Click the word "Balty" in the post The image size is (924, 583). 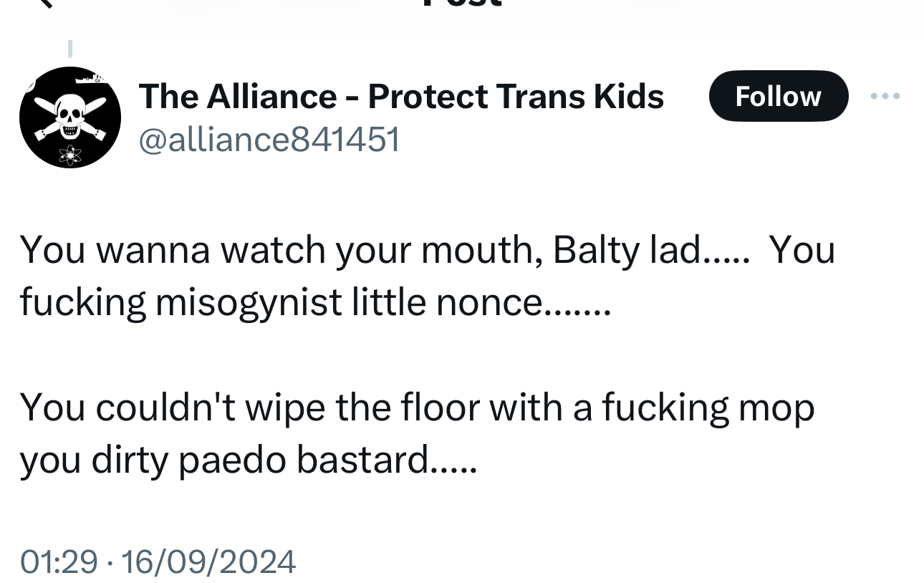596,251
